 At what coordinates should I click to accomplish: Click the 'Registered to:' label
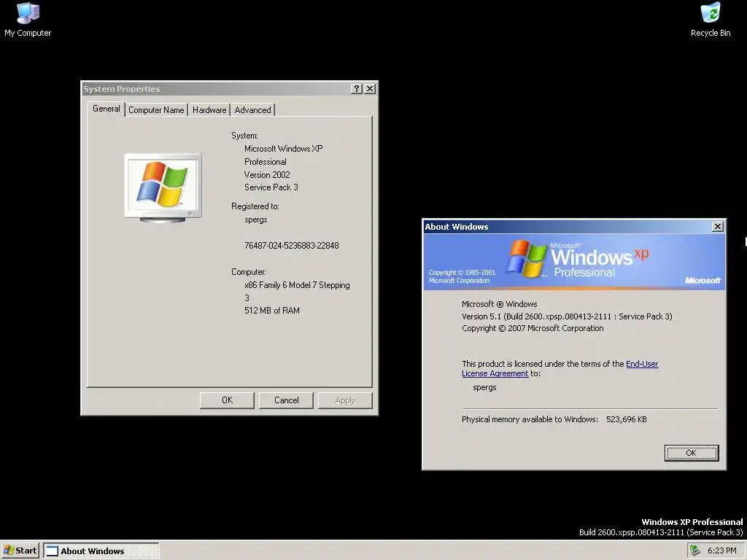pyautogui.click(x=255, y=206)
